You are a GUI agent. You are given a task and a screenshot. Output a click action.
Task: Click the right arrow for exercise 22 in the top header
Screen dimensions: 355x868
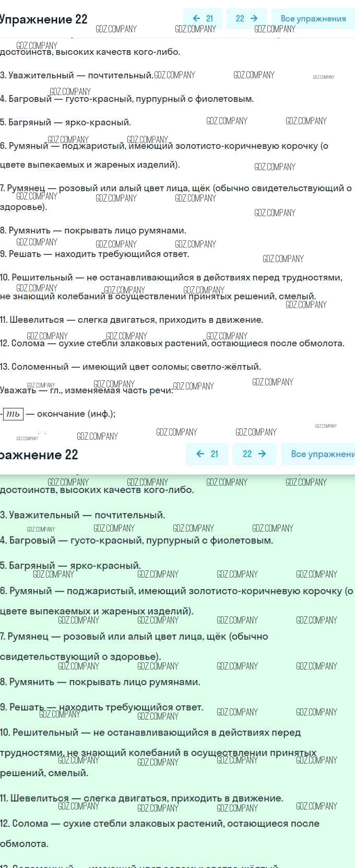pos(247,19)
